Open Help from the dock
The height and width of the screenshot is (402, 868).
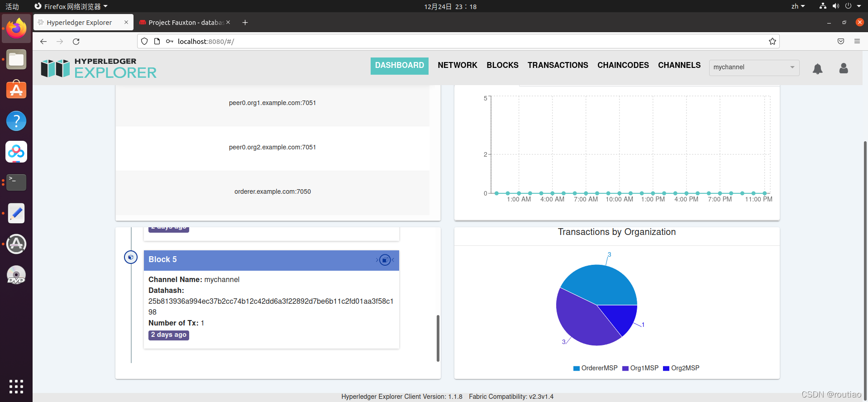(16, 121)
